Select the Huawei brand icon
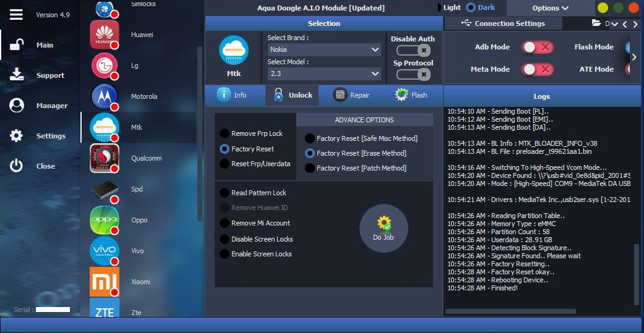Screen dimensions: 644x333 click(x=105, y=35)
